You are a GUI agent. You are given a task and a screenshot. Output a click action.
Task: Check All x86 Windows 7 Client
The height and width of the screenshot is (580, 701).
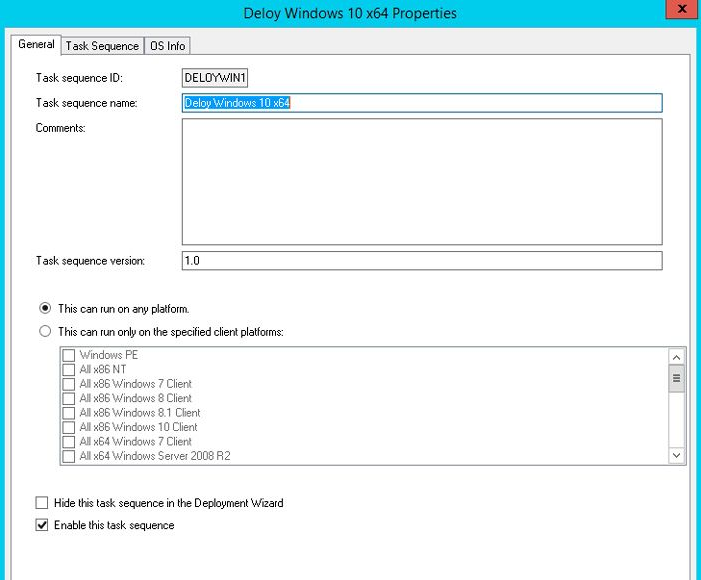click(68, 384)
